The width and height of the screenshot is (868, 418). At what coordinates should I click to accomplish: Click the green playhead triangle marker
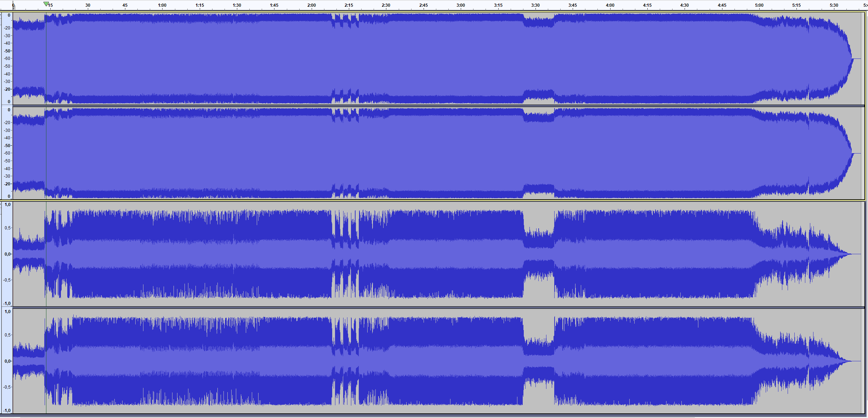46,4
